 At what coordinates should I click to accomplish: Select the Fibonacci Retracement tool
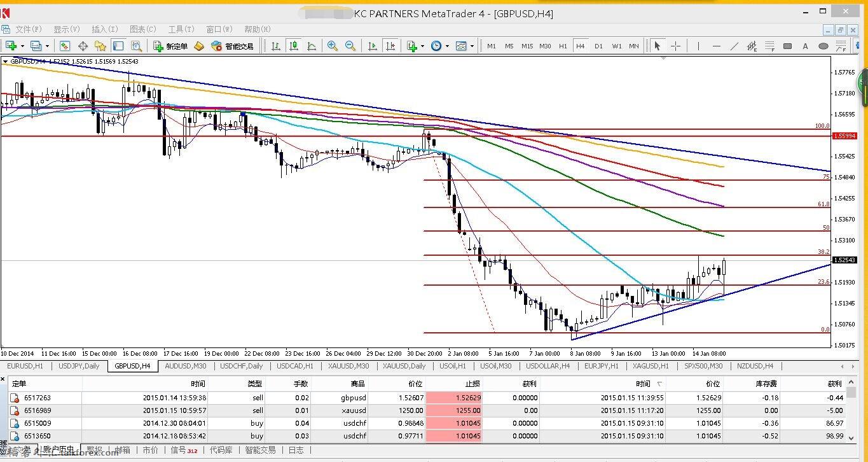coord(769,46)
